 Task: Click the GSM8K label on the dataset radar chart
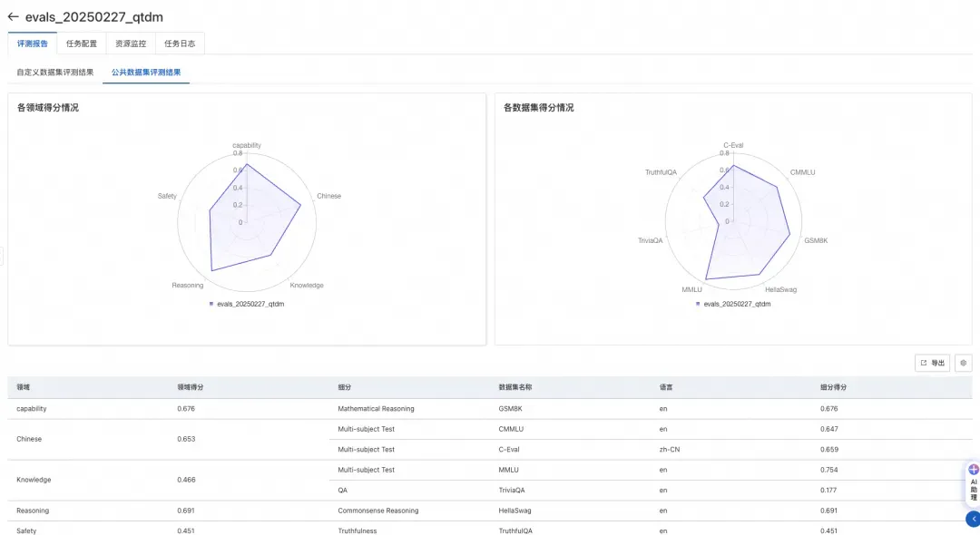(816, 240)
